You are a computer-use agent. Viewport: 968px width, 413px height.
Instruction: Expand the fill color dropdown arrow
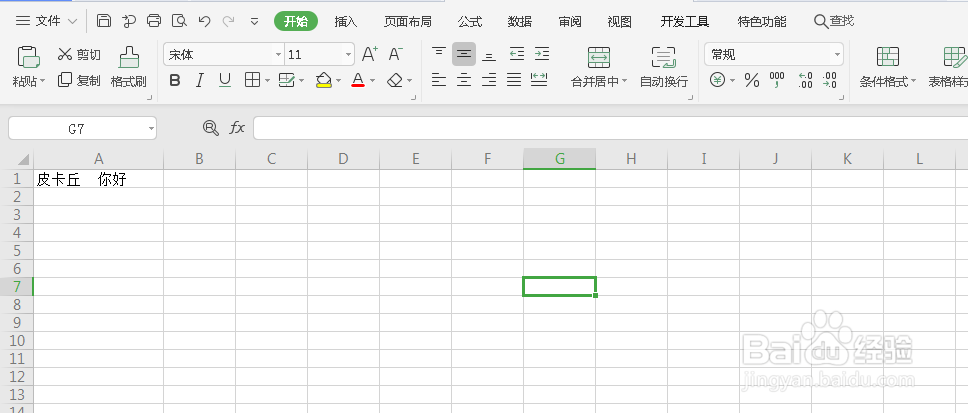(x=338, y=81)
